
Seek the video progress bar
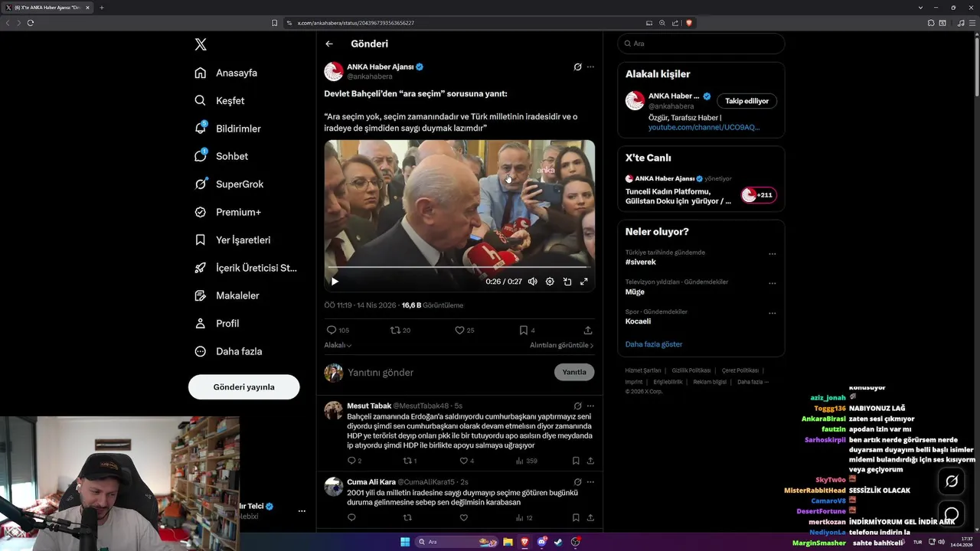pyautogui.click(x=459, y=267)
